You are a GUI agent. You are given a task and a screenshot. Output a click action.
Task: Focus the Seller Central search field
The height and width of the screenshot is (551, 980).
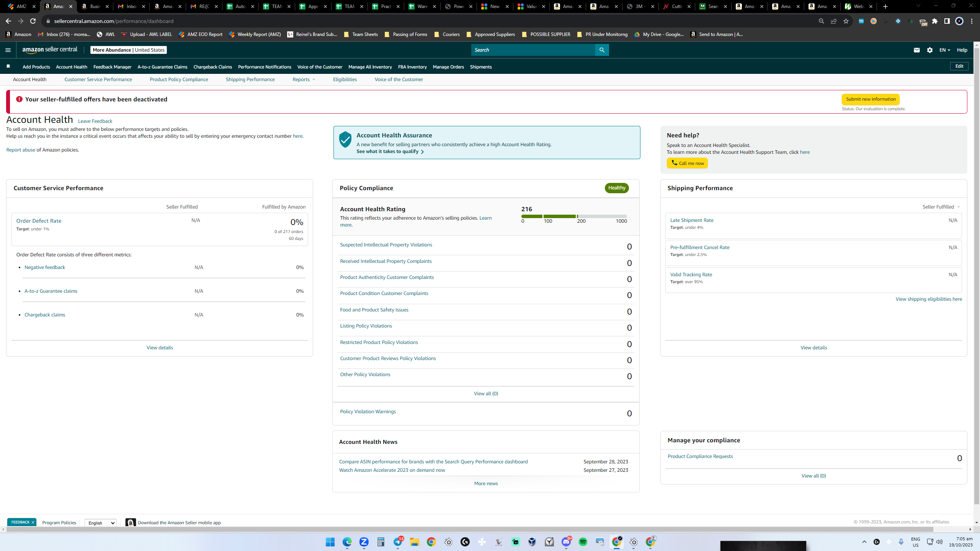[x=533, y=50]
